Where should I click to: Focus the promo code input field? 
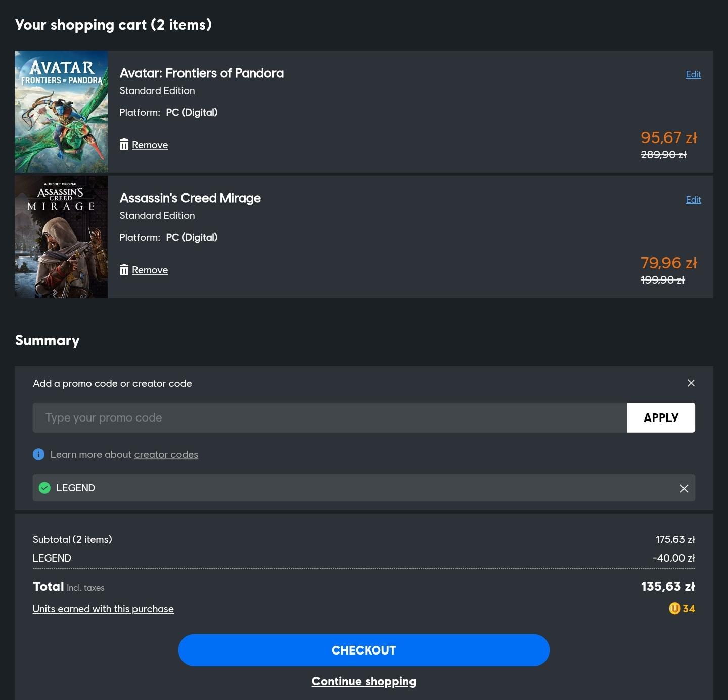coord(329,417)
